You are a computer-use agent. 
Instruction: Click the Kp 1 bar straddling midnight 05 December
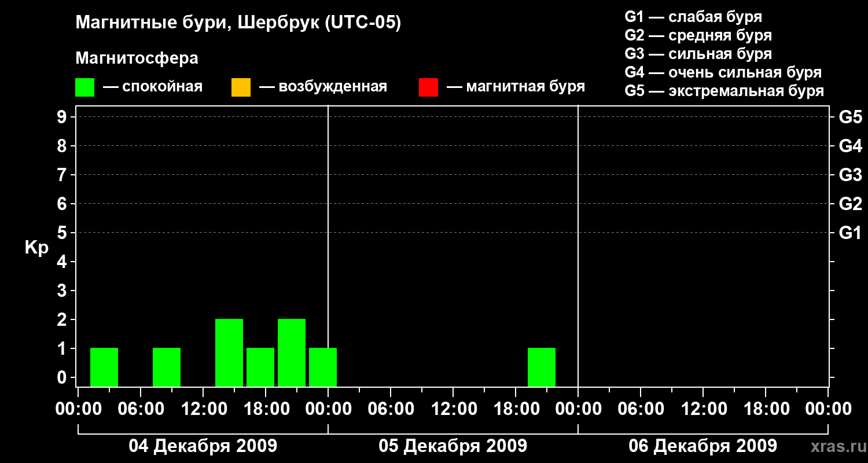coord(323,367)
